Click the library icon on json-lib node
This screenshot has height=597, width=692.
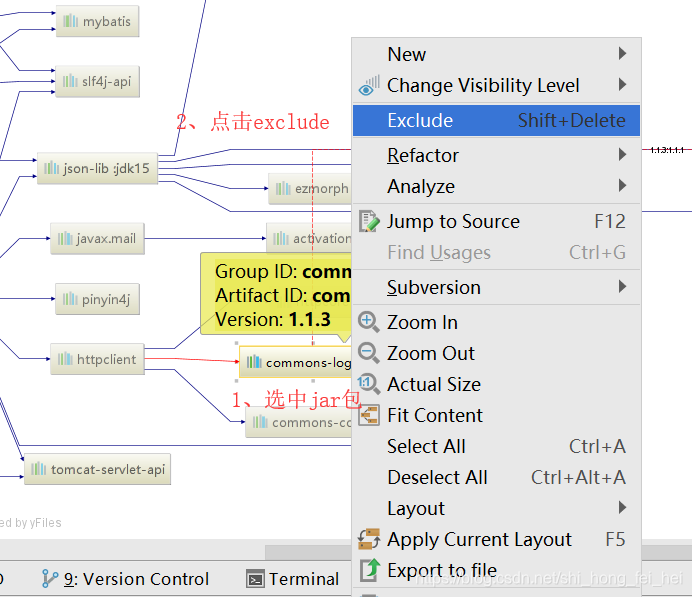tap(51, 168)
